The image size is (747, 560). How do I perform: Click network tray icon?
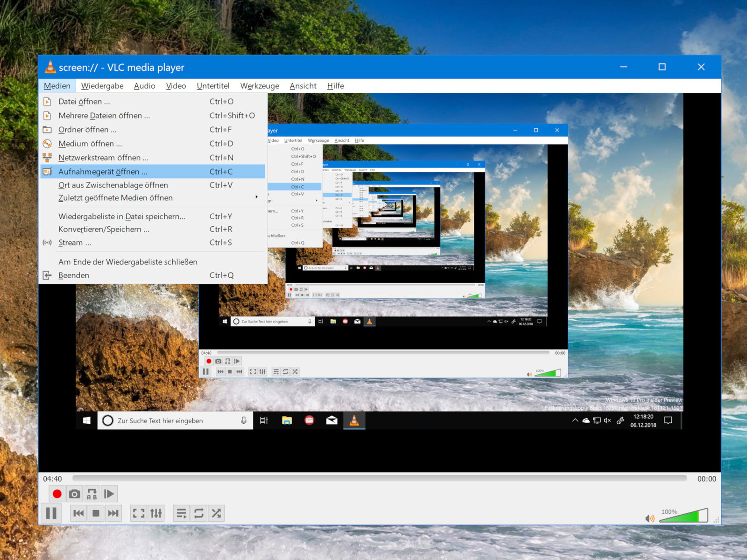point(597,420)
